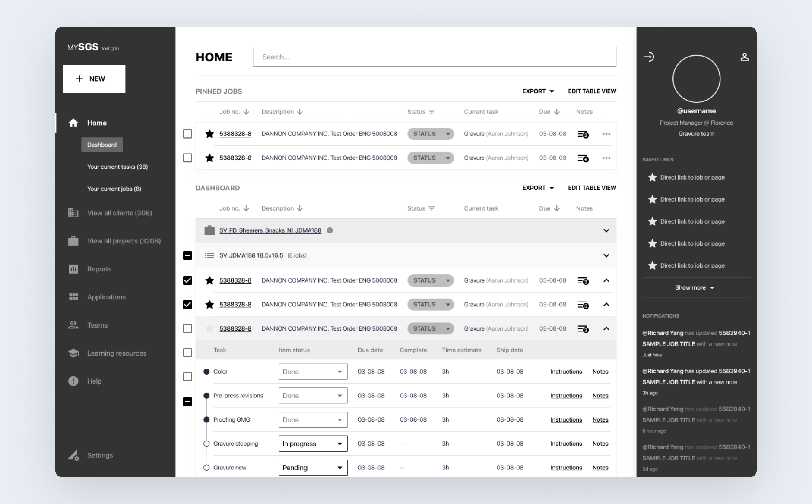Click the NEW button
The image size is (812, 504).
[94, 79]
